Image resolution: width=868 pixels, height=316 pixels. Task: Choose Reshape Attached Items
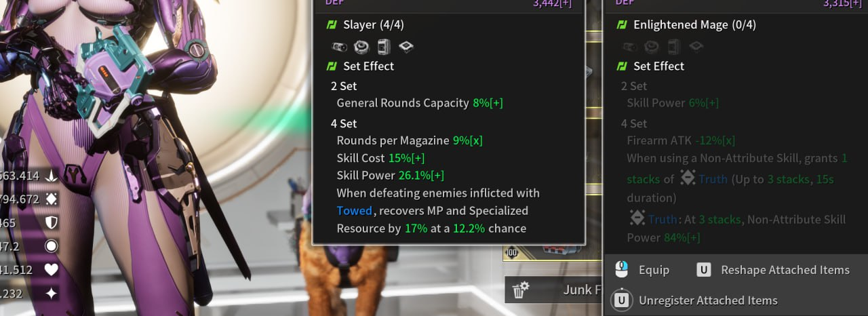click(x=773, y=270)
